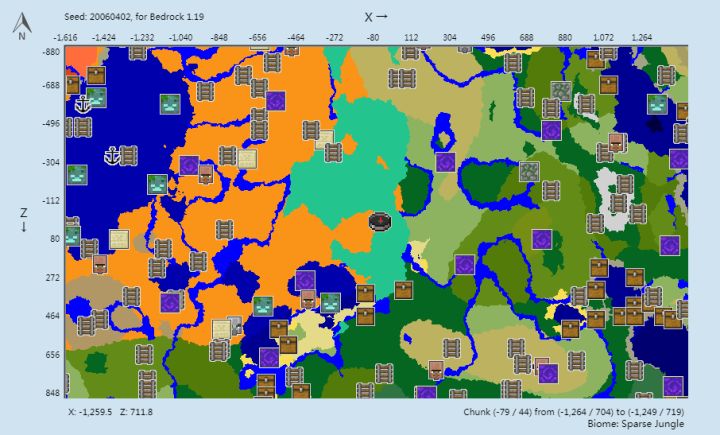Select the shipwreck anchor beside a mineshaft rail icon
The width and height of the screenshot is (720, 435).
point(112,156)
